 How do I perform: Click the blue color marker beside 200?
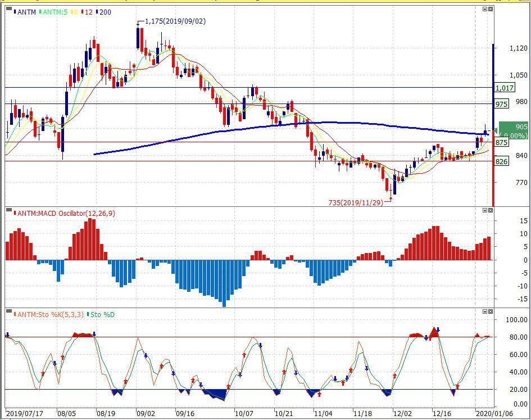point(97,12)
